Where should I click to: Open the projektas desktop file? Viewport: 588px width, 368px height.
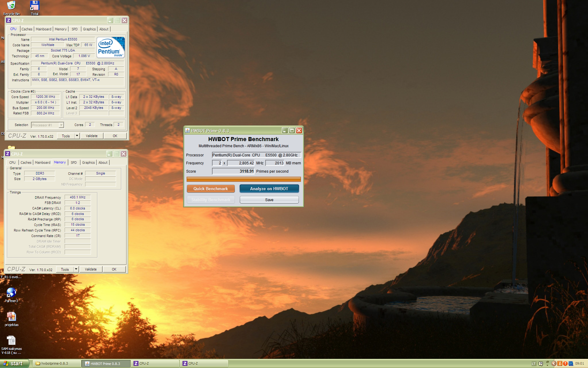pyautogui.click(x=11, y=319)
